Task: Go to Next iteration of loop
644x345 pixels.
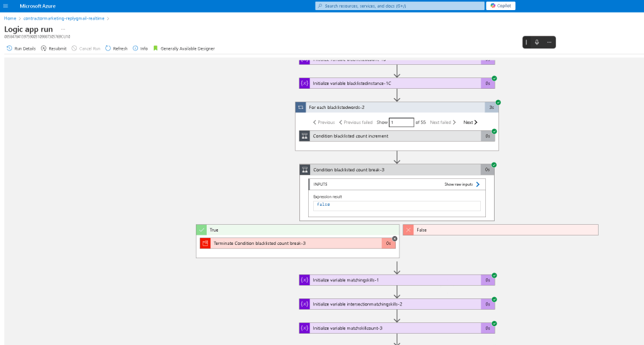Action: [x=470, y=122]
